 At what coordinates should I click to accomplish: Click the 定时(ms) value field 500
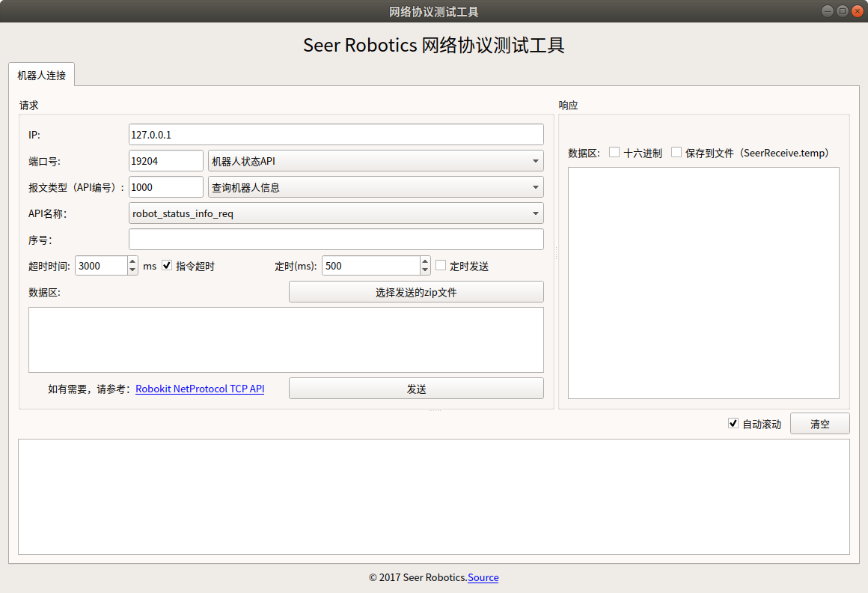click(371, 266)
